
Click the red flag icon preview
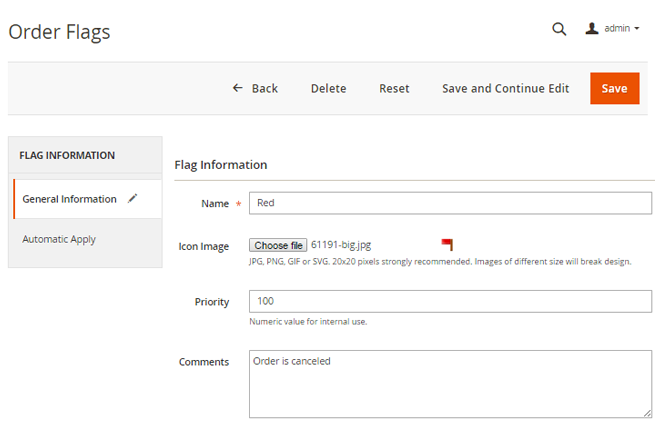[447, 245]
